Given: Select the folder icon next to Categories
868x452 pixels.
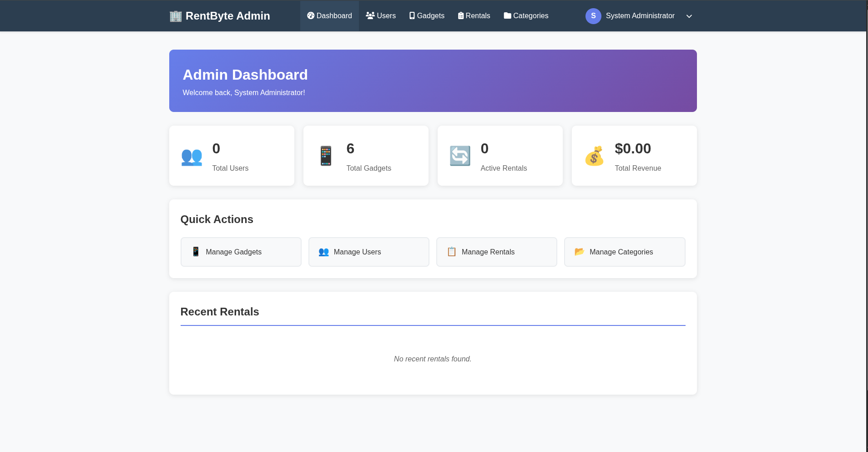Looking at the screenshot, I should click(x=507, y=15).
